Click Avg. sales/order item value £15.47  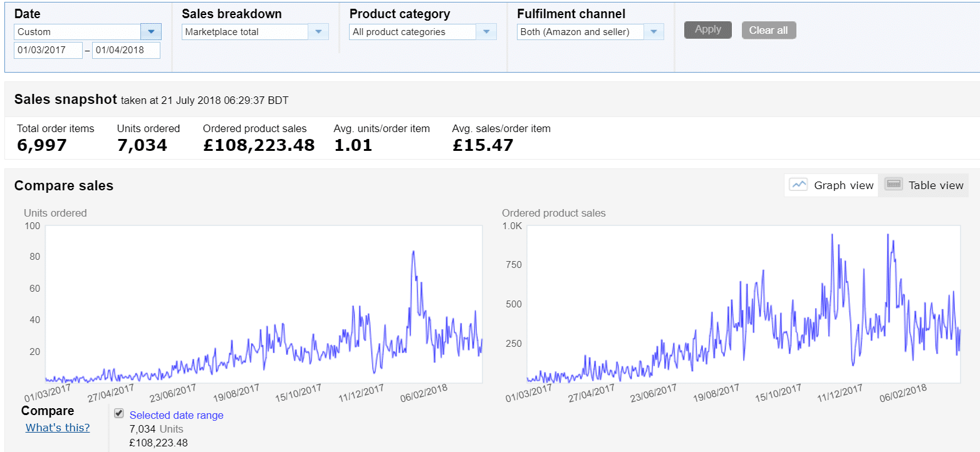click(x=483, y=145)
